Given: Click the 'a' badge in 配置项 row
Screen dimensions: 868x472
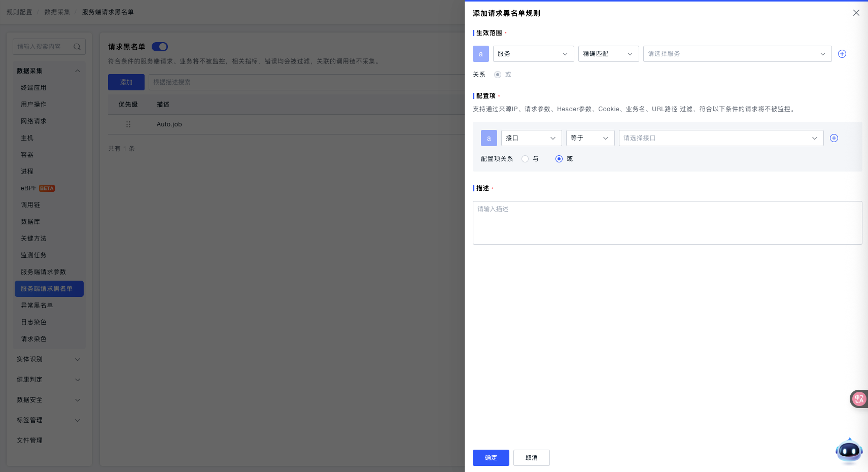Looking at the screenshot, I should (489, 138).
